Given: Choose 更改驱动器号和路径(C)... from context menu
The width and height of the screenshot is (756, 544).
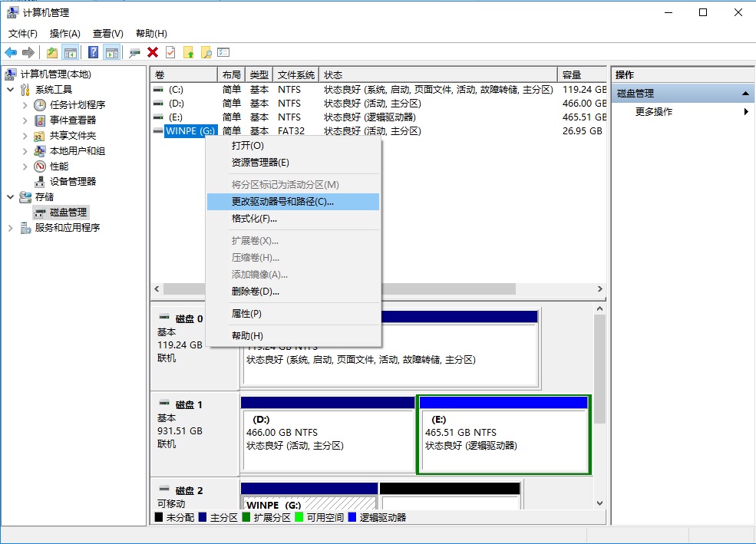Looking at the screenshot, I should tap(282, 202).
